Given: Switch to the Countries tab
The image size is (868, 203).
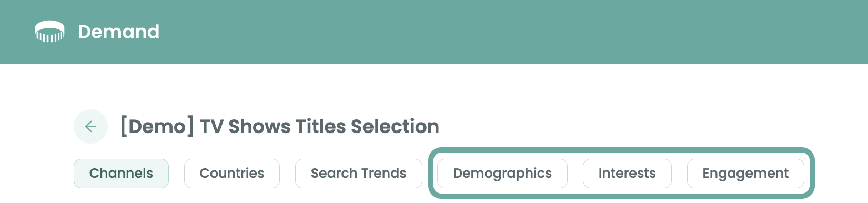Looking at the screenshot, I should pos(232,174).
